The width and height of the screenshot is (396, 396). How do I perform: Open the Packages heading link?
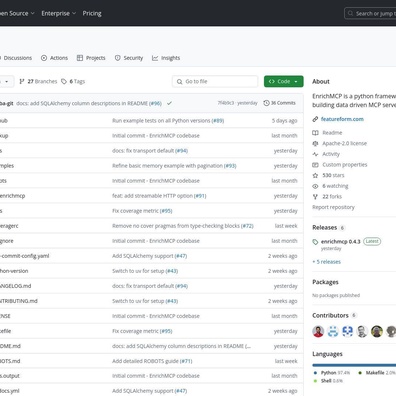coord(325,282)
